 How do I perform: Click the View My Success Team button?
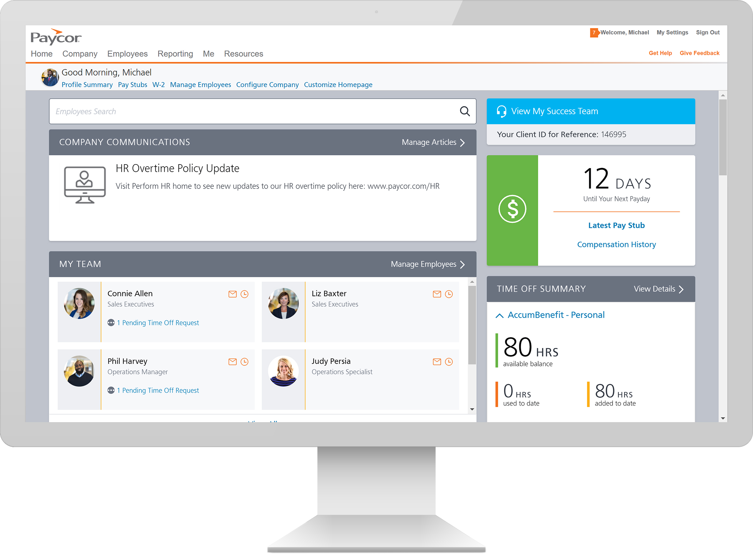(589, 110)
